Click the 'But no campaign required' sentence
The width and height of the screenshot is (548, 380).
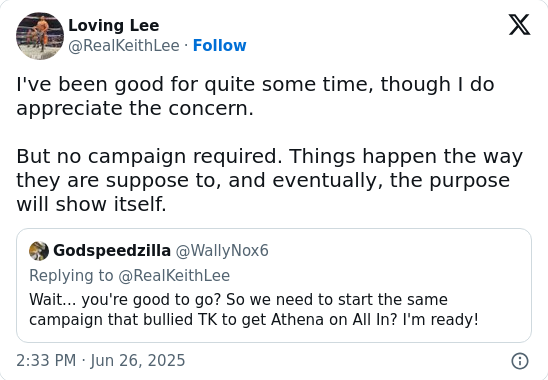(149, 156)
